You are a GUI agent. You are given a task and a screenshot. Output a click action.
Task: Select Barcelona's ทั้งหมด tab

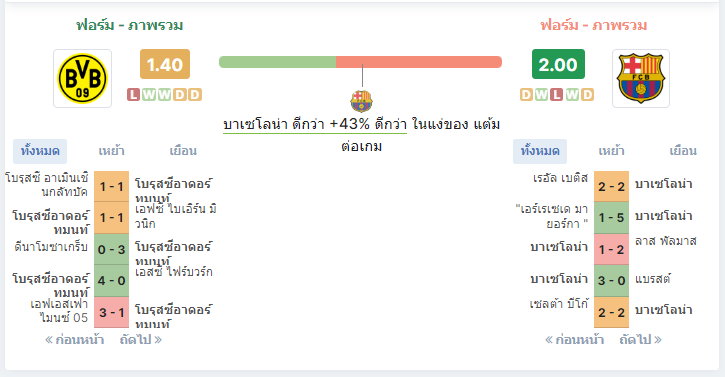point(540,151)
